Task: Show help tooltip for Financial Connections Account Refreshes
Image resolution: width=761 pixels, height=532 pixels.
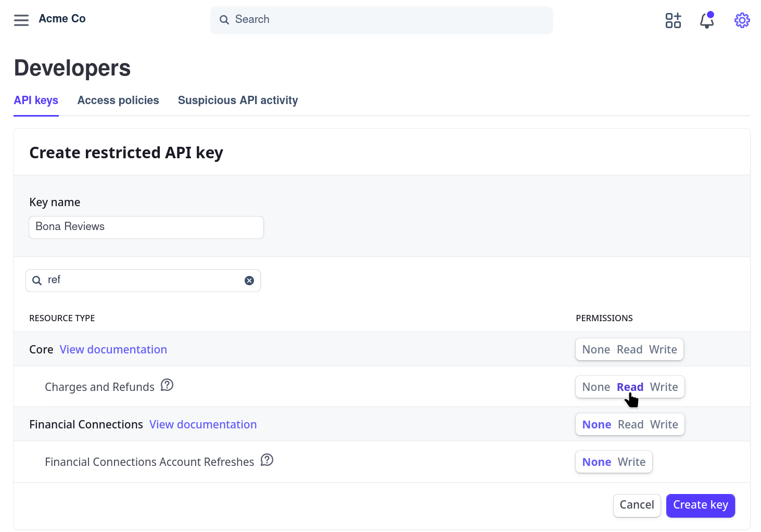Action: (x=267, y=460)
